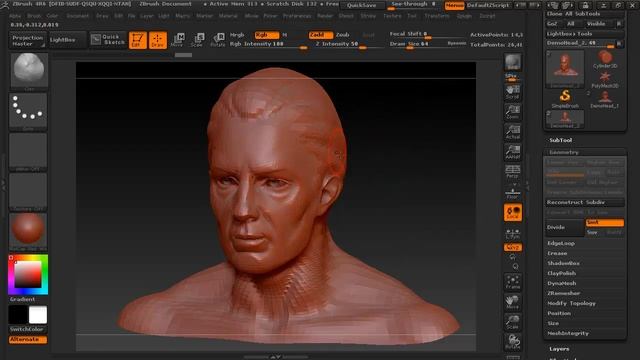The image size is (640, 360).
Task: Click the Move icon in right shelf
Action: tap(512, 302)
